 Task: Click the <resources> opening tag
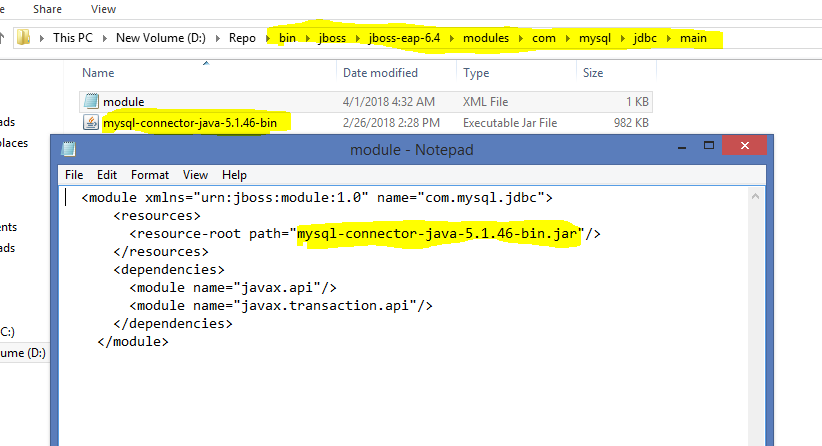(157, 215)
